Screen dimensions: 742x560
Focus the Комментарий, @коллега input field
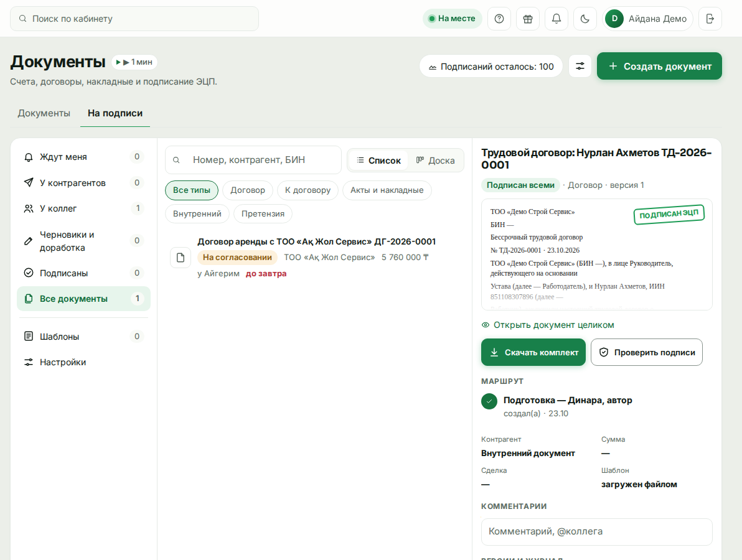click(596, 531)
